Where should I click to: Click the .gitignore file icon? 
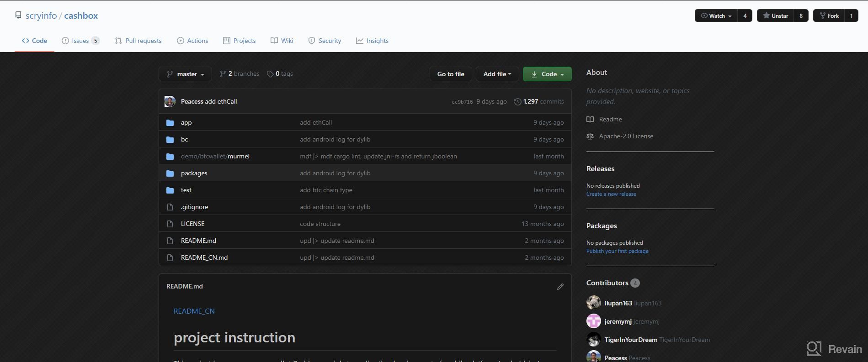point(170,207)
